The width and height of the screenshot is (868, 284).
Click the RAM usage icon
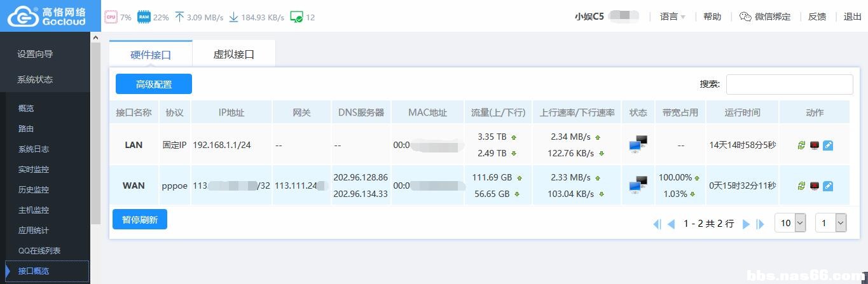point(144,17)
